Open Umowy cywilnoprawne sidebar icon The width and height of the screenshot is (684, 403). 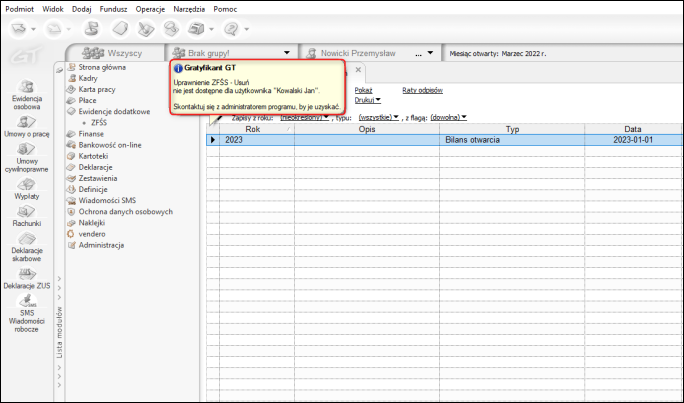point(27,157)
